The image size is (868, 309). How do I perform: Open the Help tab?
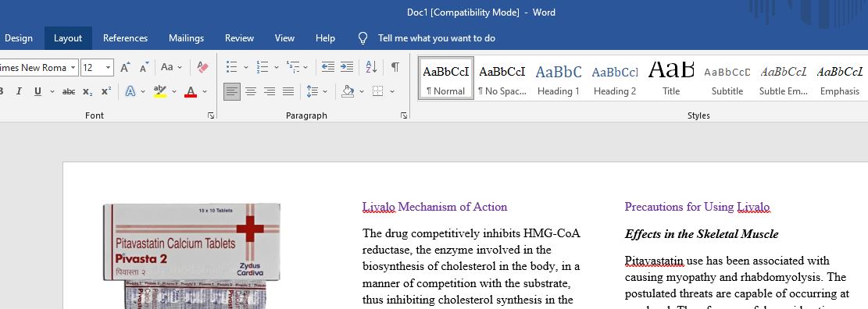pos(326,38)
